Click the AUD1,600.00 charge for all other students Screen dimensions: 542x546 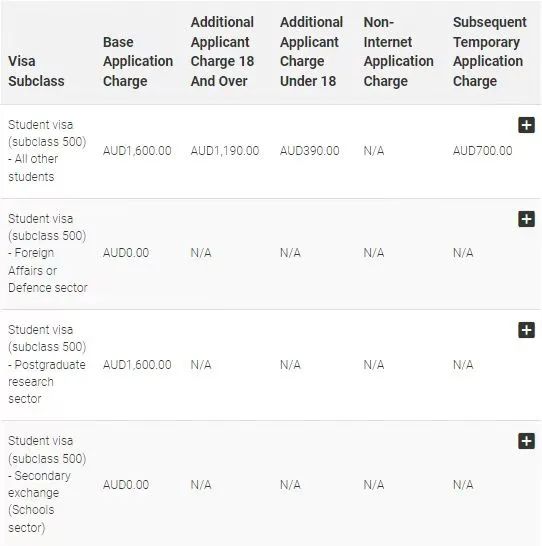click(137, 151)
